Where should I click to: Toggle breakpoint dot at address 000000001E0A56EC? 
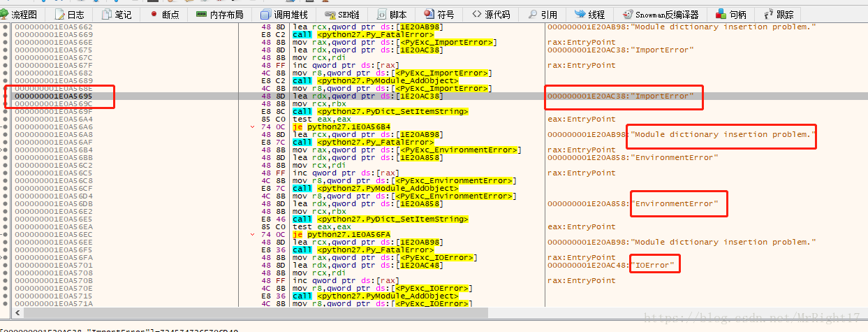tap(6, 234)
